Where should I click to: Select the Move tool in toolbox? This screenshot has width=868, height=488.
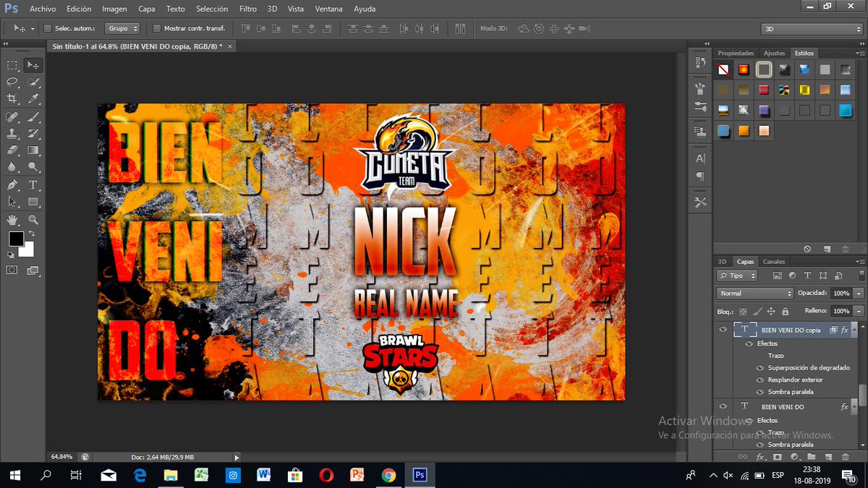(33, 66)
